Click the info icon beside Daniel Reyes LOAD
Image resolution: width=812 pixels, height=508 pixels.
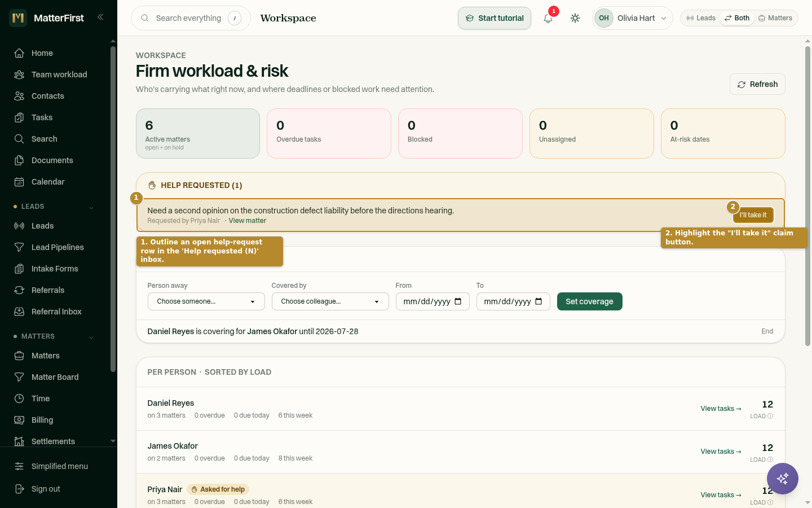coord(770,416)
